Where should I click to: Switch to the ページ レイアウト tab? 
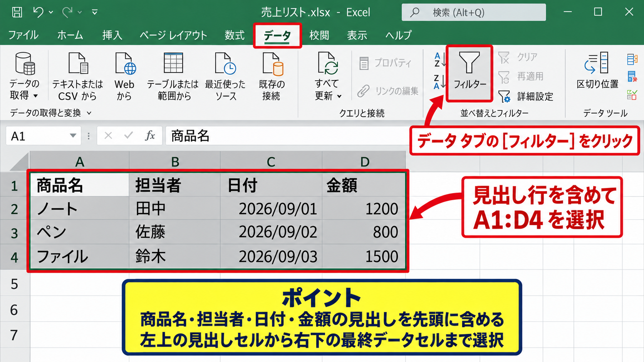(x=173, y=35)
